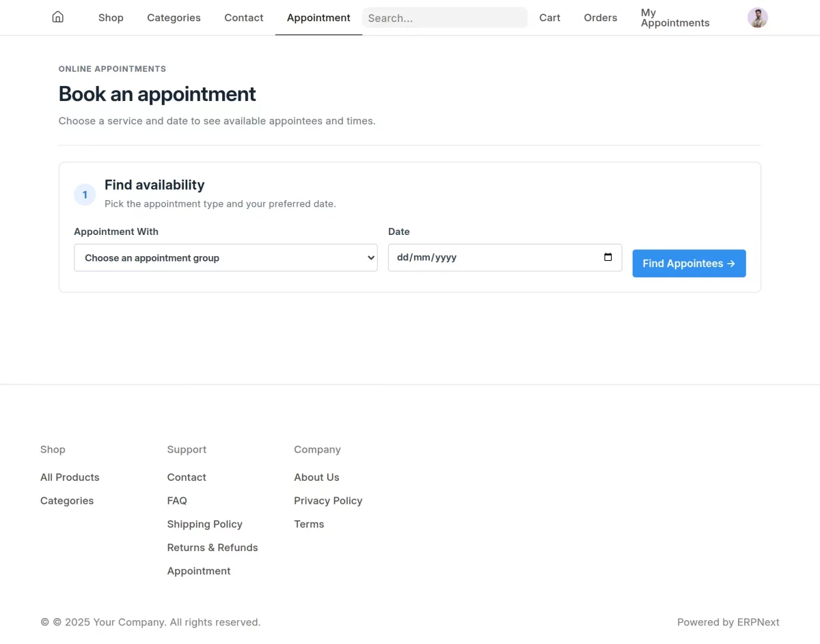
Task: Open the Contact link in navbar
Action: [x=244, y=18]
